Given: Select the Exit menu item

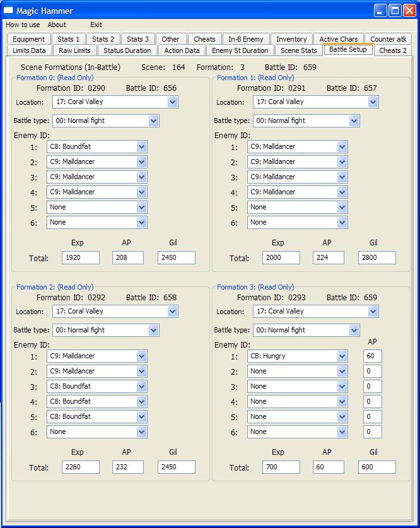Looking at the screenshot, I should 96,25.
